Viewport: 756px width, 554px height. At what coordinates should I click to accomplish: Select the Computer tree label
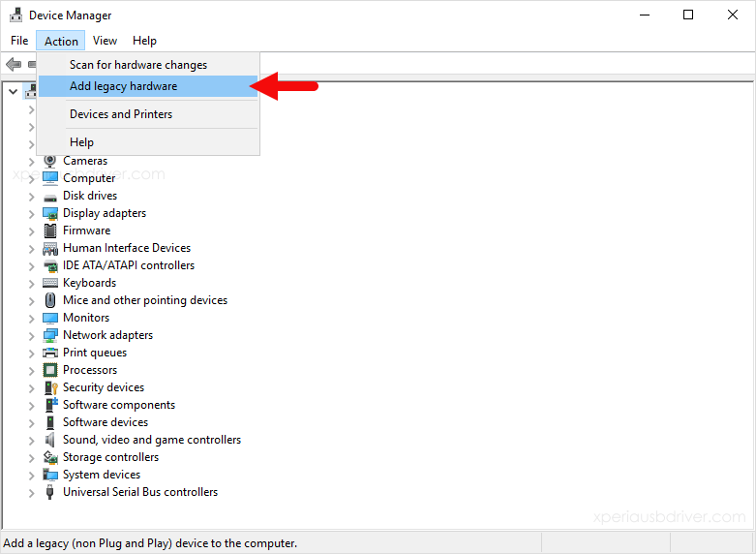89,178
